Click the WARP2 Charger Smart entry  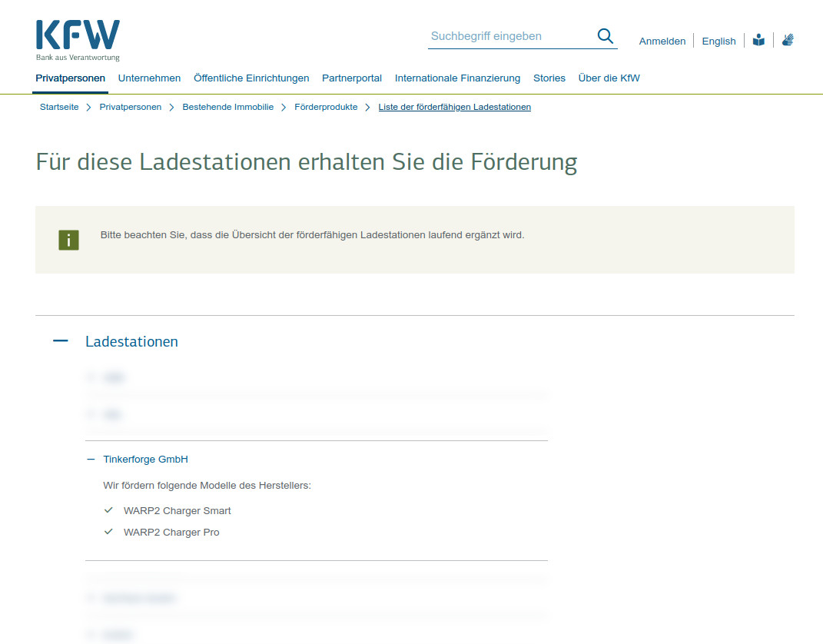click(x=178, y=511)
